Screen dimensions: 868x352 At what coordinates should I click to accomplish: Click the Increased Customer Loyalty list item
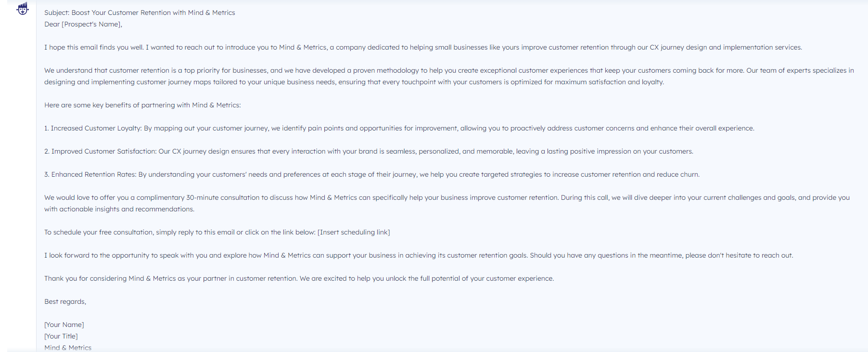pyautogui.click(x=399, y=128)
